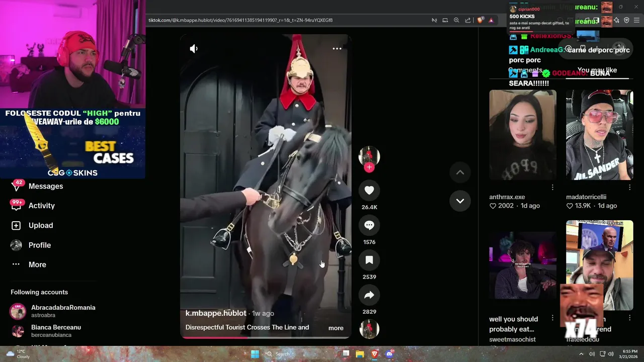This screenshot has height=362, width=644.
Task: Open the browser hamburger menu
Action: point(636,20)
